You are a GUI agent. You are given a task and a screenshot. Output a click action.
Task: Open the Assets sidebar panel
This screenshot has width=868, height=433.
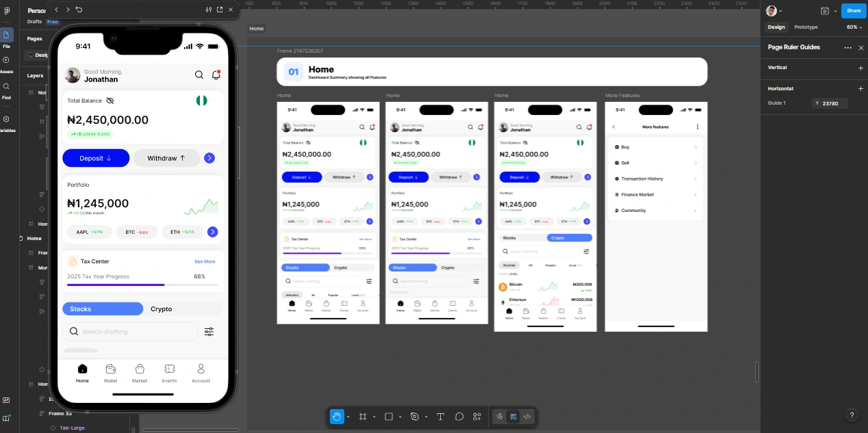click(6, 64)
